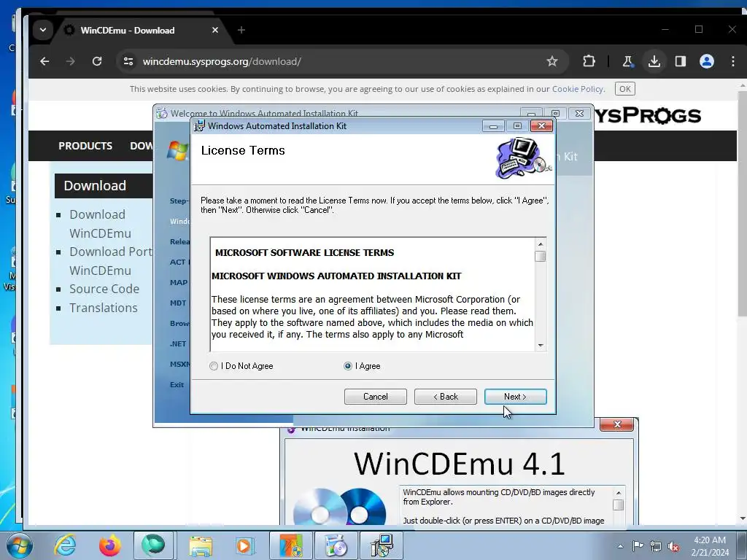The height and width of the screenshot is (560, 747).
Task: Click the Download WinCDEmu link
Action: (x=100, y=224)
